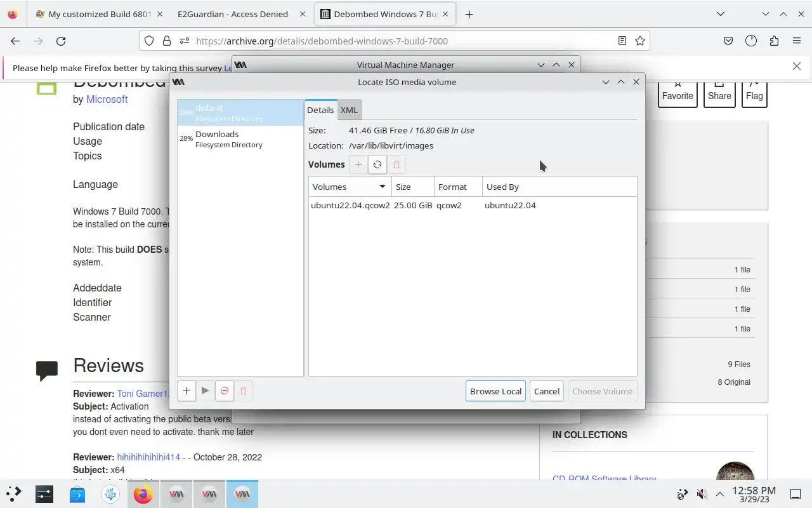Image resolution: width=812 pixels, height=508 pixels.
Task: Delete selected volume trash icon
Action: 396,164
